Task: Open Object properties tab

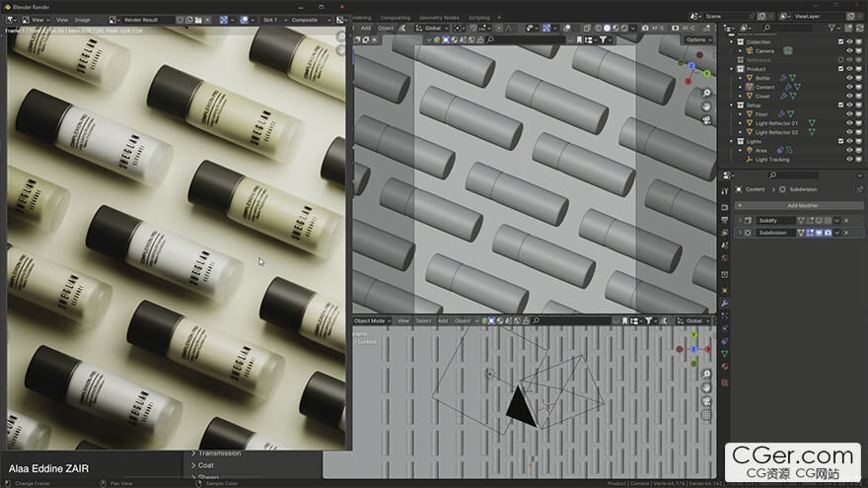Action: click(x=725, y=290)
